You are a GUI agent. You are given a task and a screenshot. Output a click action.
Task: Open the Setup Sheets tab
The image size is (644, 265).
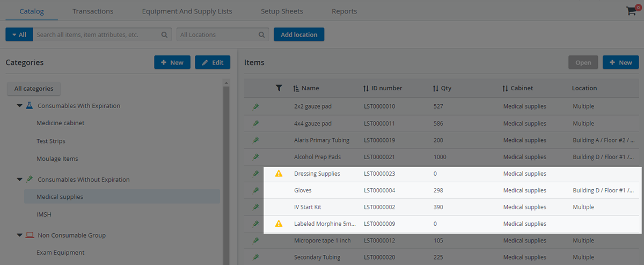(282, 11)
